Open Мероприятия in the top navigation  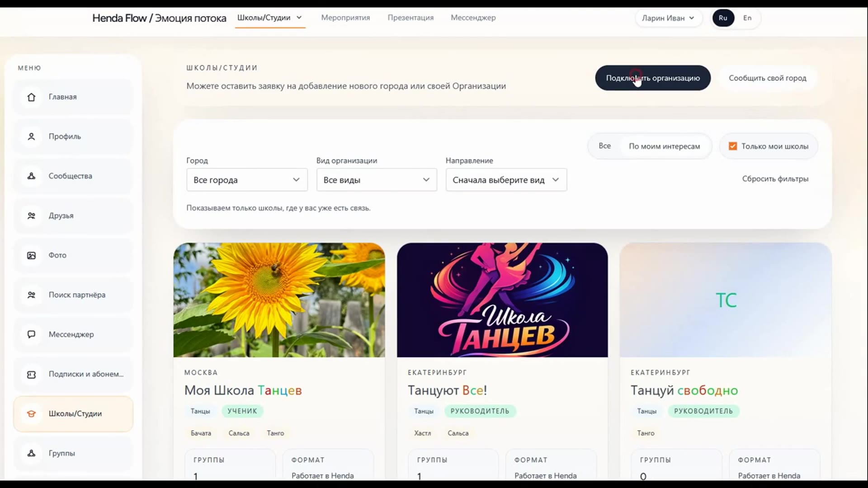point(345,18)
